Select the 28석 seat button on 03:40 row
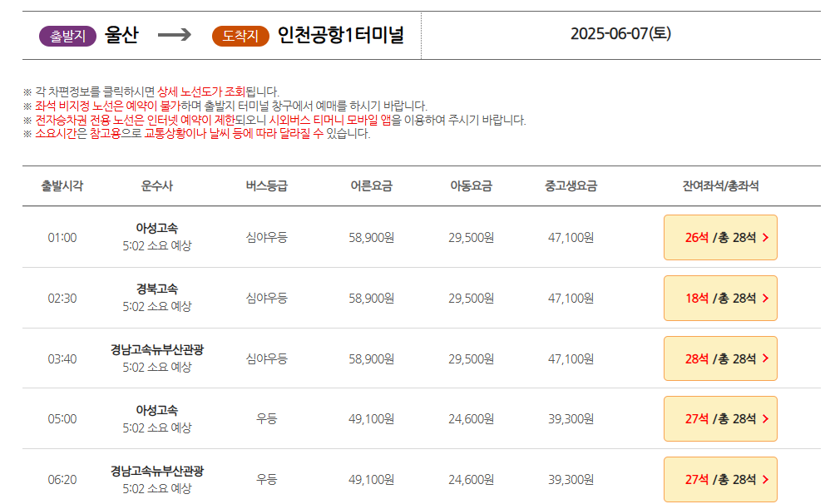This screenshot has height=504, width=830. pos(720,358)
